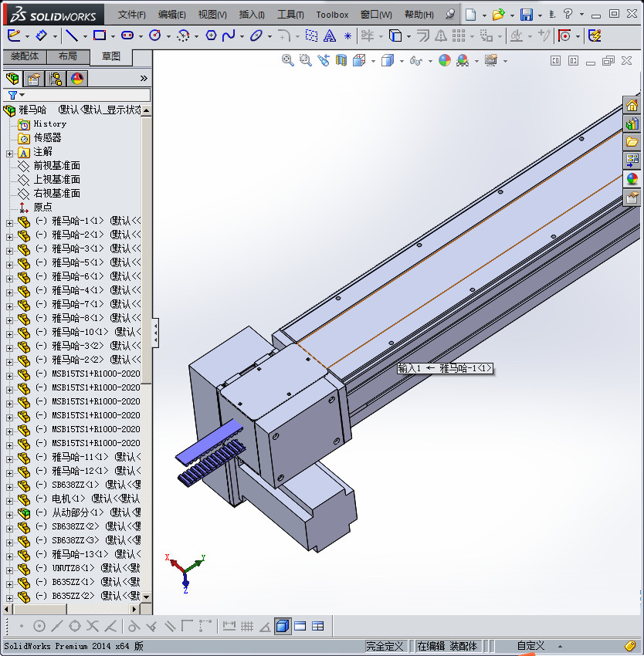
Task: Expand the 电机<1> component node
Action: [9, 501]
